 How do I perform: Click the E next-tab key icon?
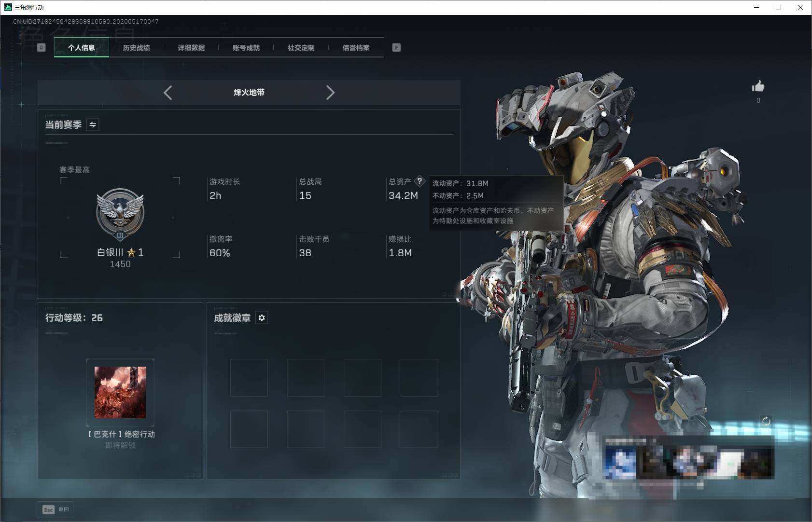[x=396, y=47]
